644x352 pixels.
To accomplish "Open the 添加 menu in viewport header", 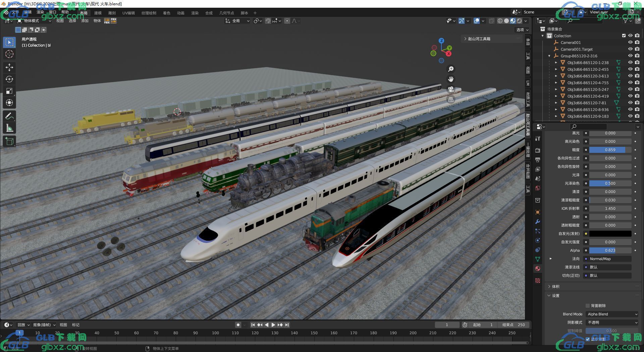I will click(85, 21).
